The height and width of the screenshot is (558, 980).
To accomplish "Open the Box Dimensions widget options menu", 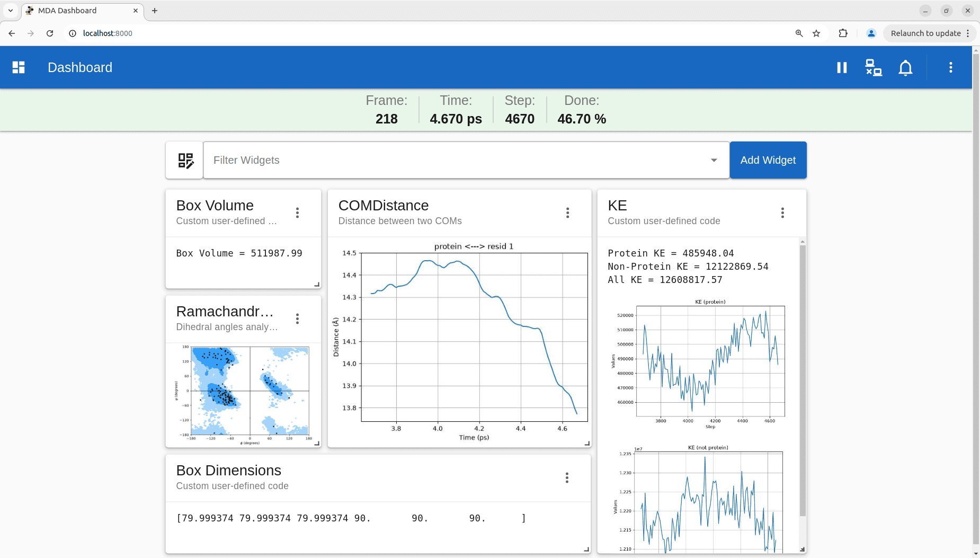I will [x=567, y=477].
